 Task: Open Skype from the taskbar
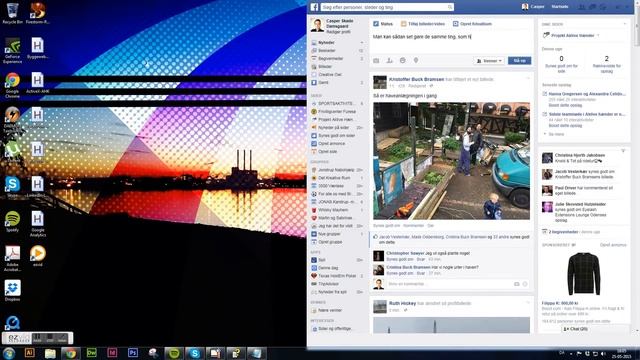coord(195,353)
